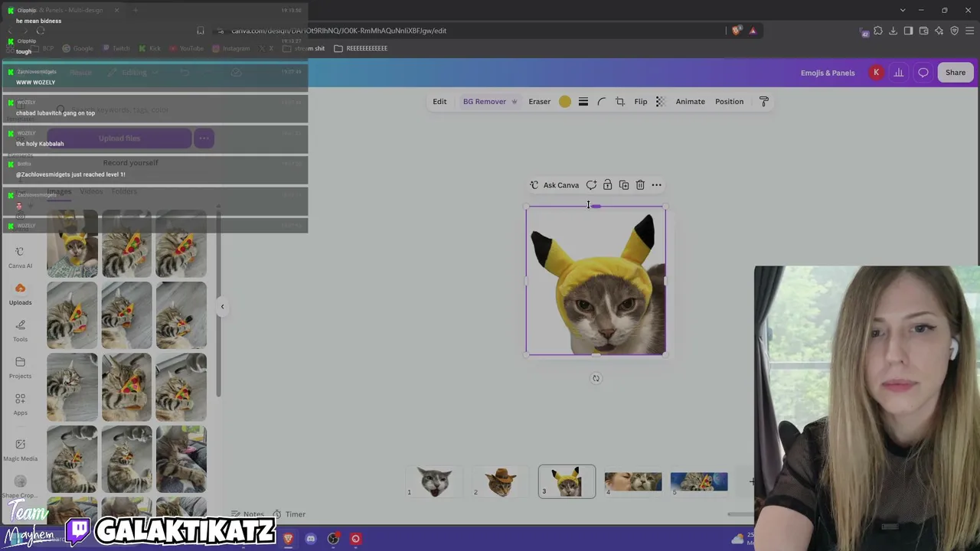Select the Pikachu hat cat image on canvas

coord(596,280)
